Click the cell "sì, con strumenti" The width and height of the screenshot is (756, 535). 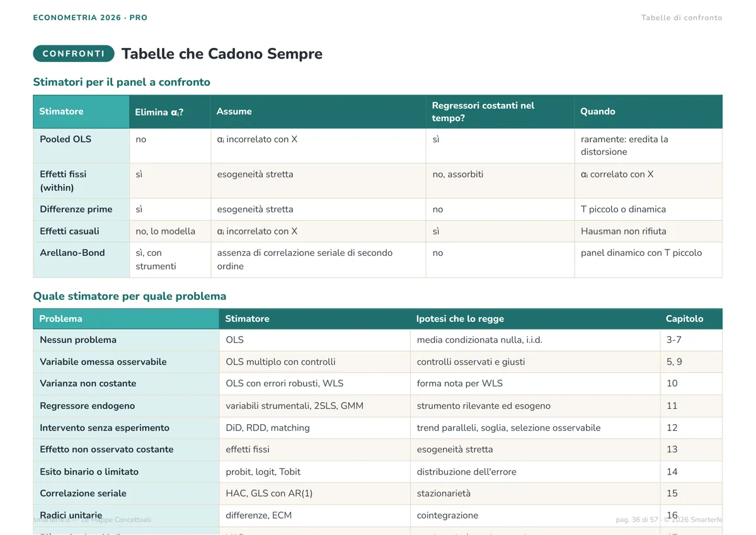click(170, 260)
